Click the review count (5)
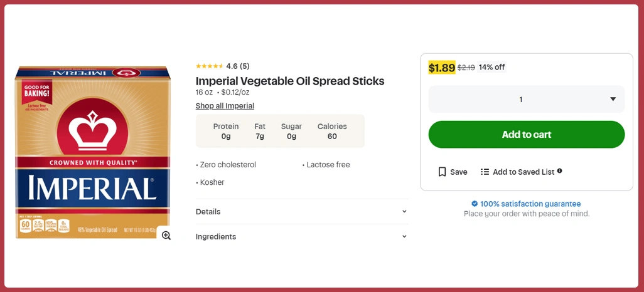644x292 pixels. pyautogui.click(x=245, y=66)
